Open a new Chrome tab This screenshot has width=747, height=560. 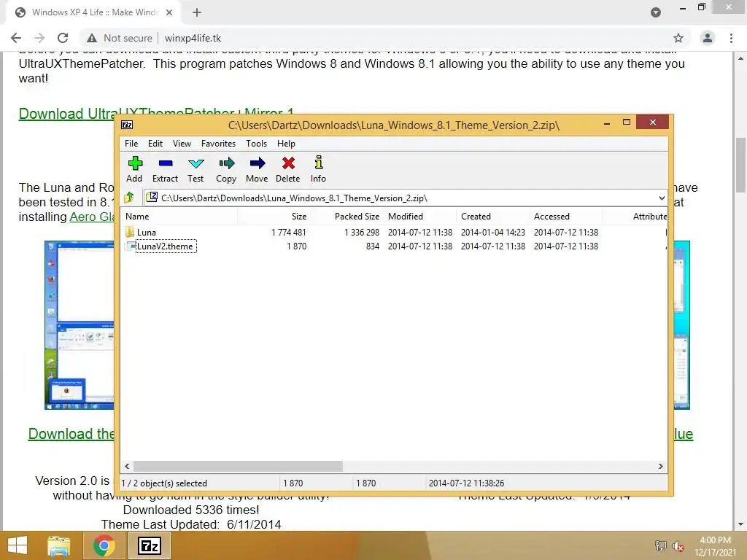[197, 12]
